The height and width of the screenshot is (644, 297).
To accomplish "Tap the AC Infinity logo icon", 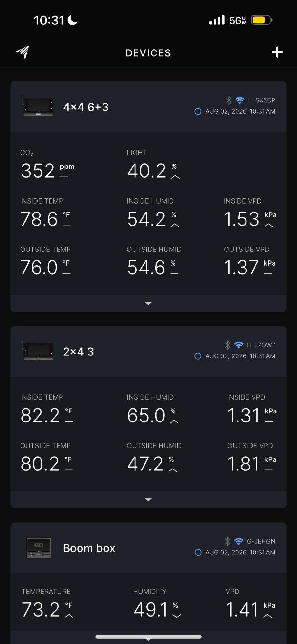I will pyautogui.click(x=22, y=52).
